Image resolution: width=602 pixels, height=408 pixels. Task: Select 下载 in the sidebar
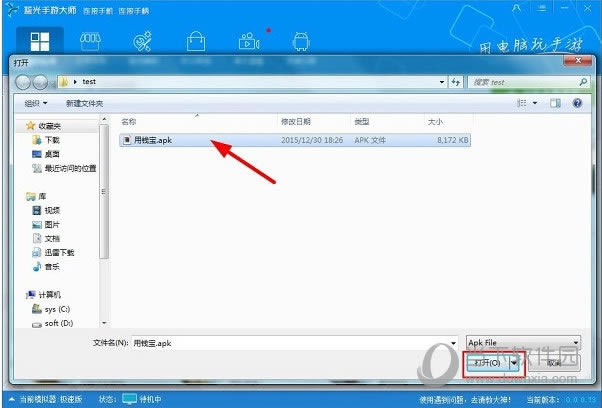(46, 140)
